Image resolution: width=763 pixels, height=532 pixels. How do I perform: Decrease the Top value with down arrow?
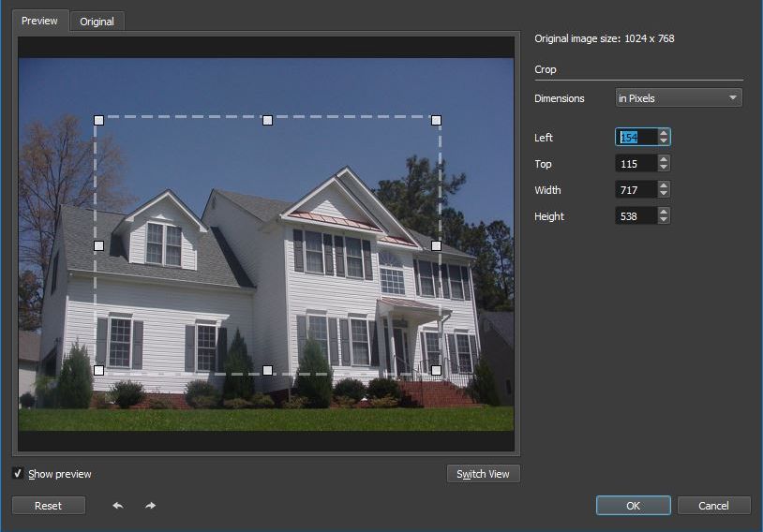664,168
